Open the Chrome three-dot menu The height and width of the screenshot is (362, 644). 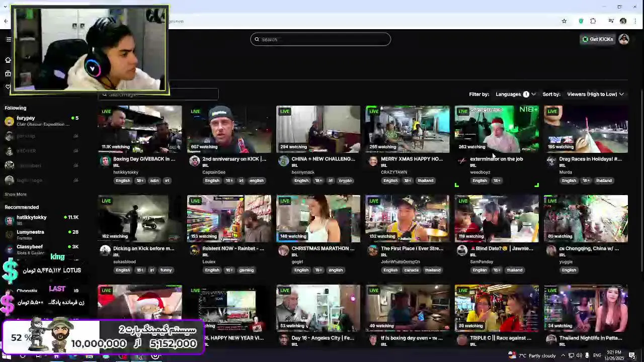[635, 21]
